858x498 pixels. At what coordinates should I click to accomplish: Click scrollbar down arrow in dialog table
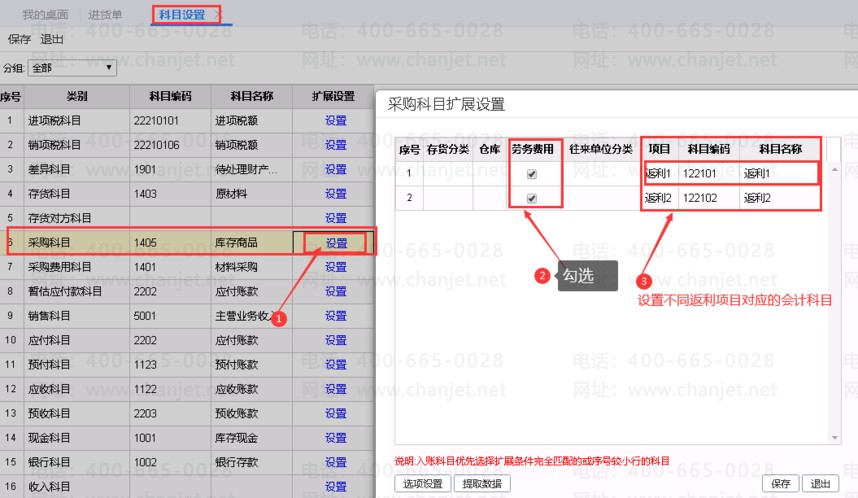coord(834,437)
